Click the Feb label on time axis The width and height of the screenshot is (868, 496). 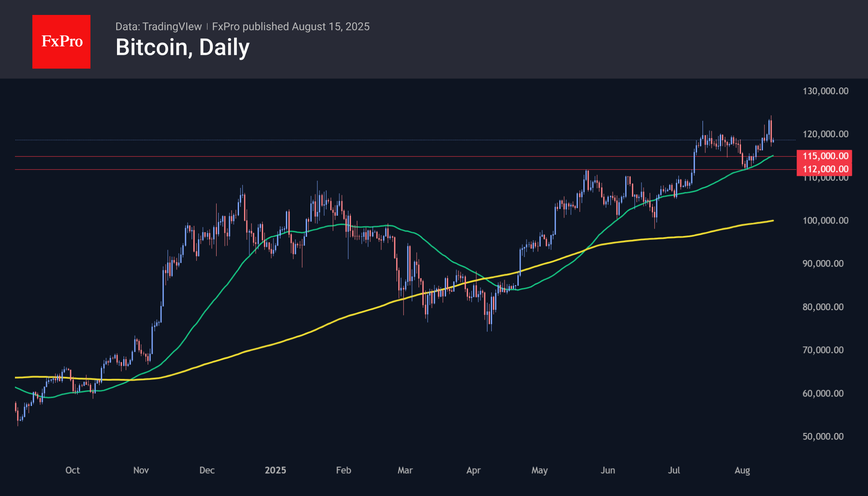(344, 470)
